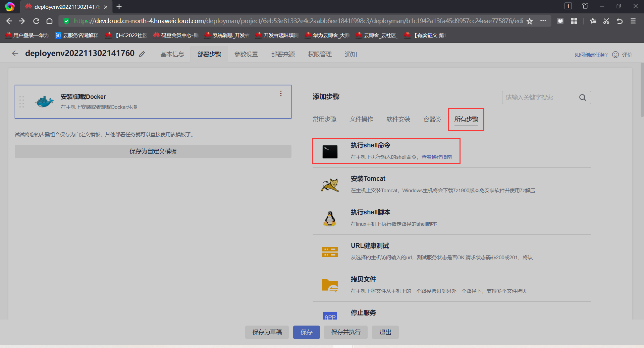Click 保存为草稿 button

(x=267, y=332)
